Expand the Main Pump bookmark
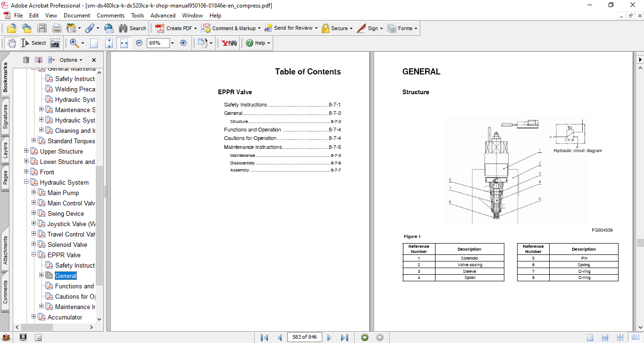Image resolution: width=644 pixels, height=343 pixels. coord(34,193)
